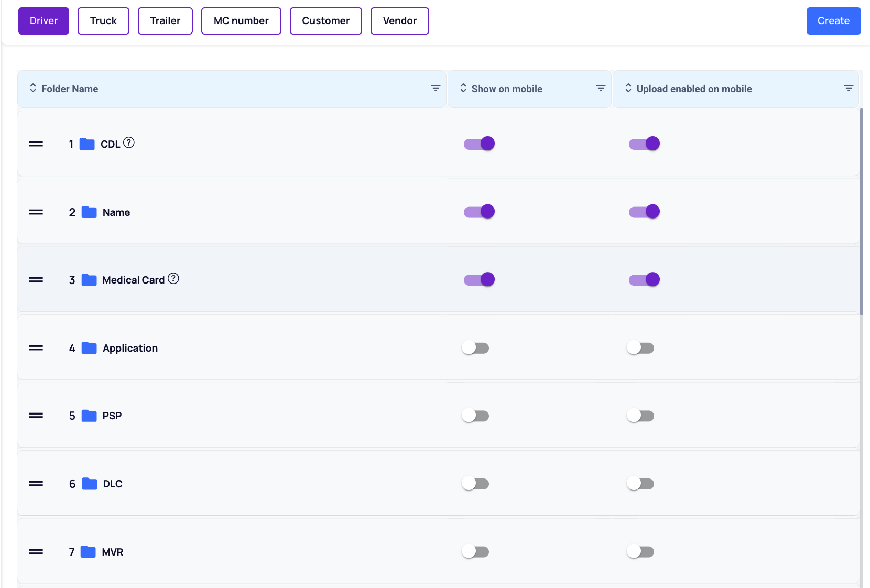Turn off Upload enabled on mobile for CDL
The height and width of the screenshot is (588, 870).
(644, 144)
